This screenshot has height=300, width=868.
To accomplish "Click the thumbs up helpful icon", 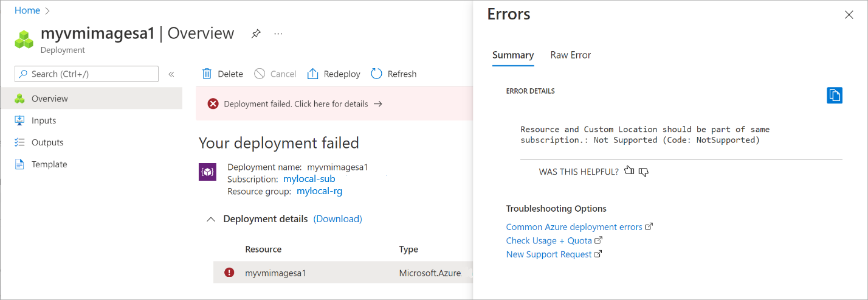I will (x=629, y=172).
